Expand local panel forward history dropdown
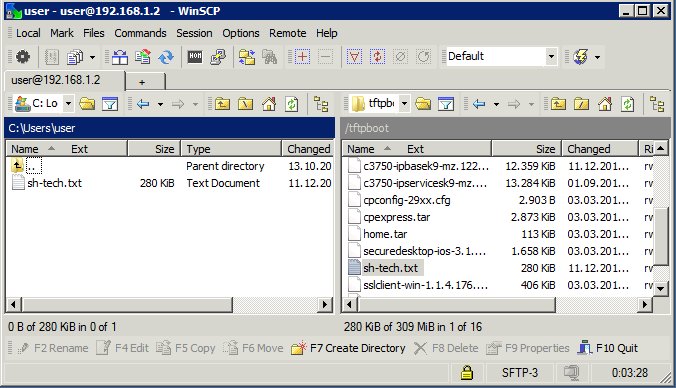 click(x=195, y=104)
